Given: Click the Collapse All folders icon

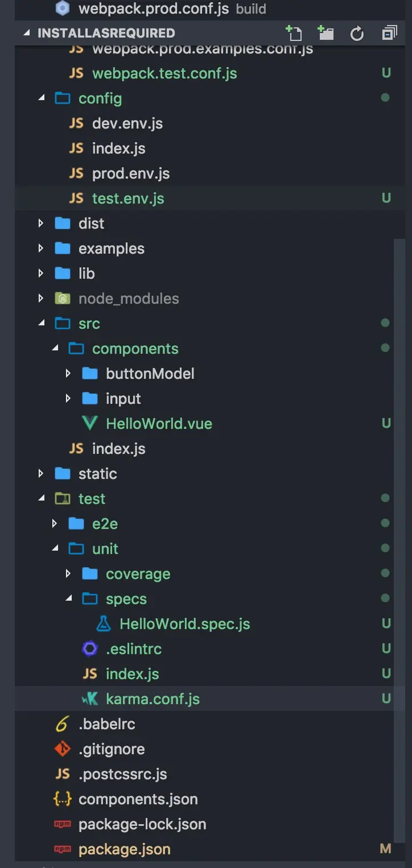Looking at the screenshot, I should coord(389,33).
